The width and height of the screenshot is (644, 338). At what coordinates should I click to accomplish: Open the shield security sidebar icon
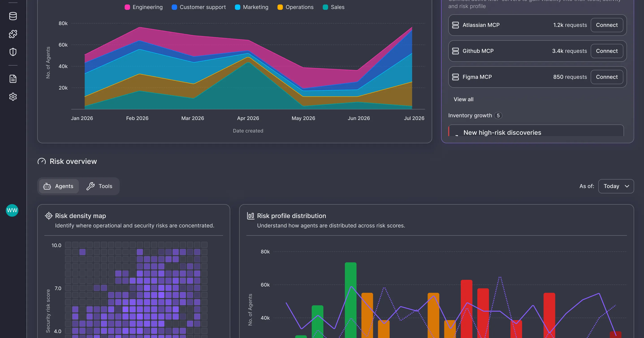tap(13, 52)
